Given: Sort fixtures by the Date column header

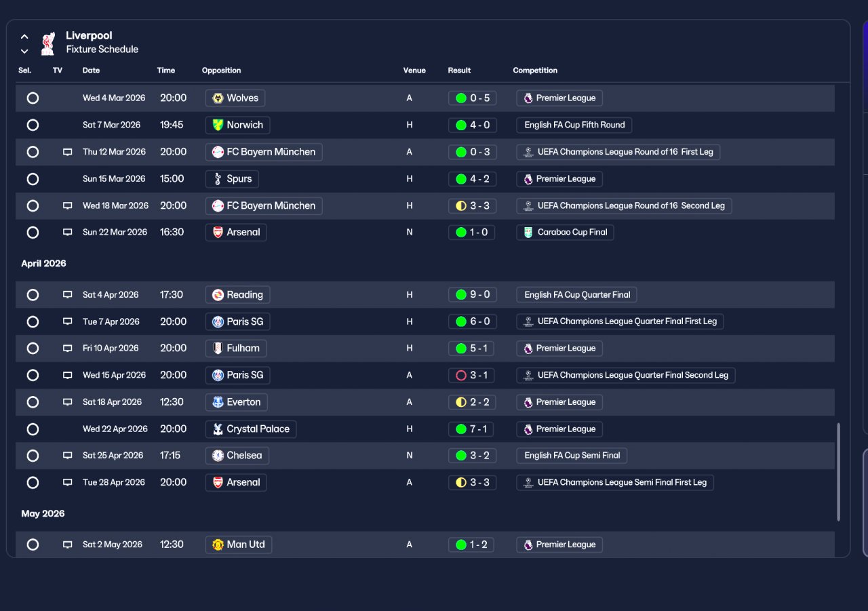Looking at the screenshot, I should pyautogui.click(x=91, y=71).
